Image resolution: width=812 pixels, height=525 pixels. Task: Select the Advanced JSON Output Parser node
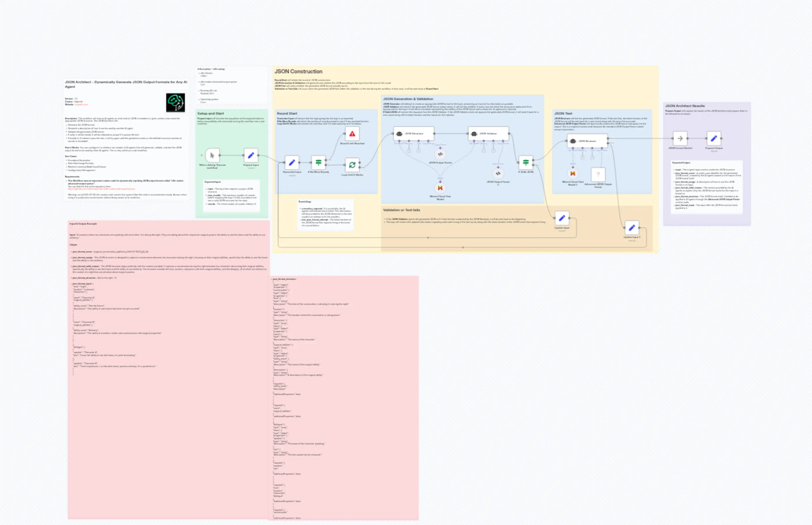click(x=598, y=175)
